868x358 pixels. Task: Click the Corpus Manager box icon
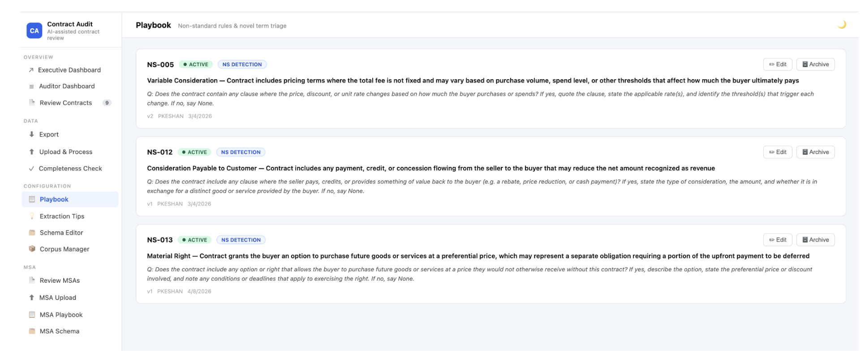(32, 249)
